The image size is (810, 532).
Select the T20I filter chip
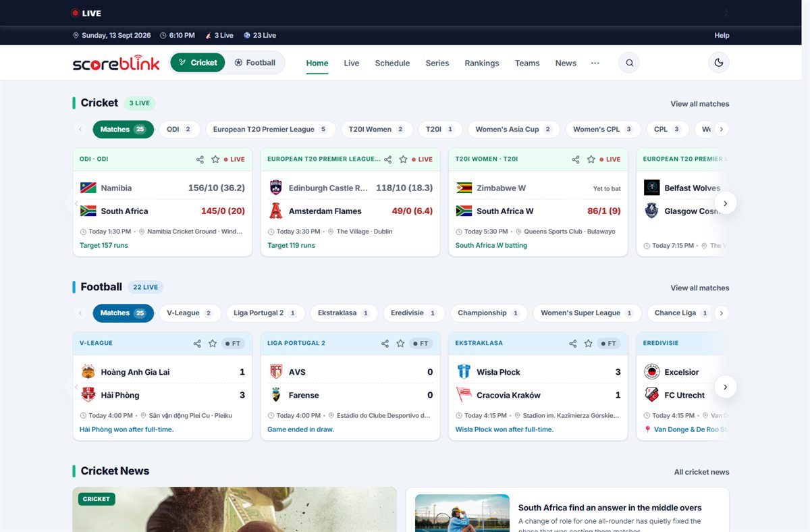click(440, 129)
